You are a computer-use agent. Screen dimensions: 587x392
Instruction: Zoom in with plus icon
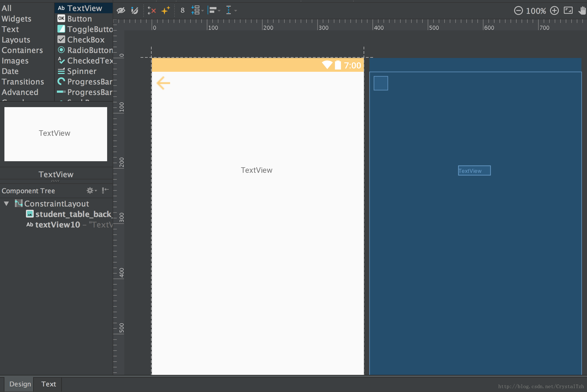tap(554, 11)
